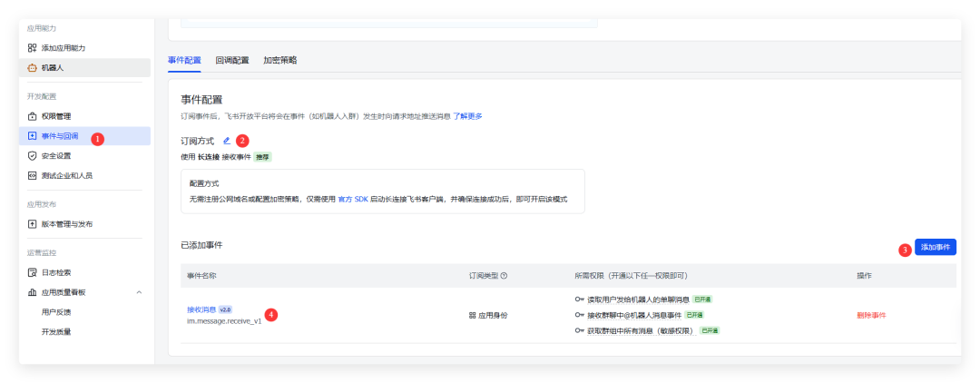The image size is (980, 383).
Task: Click the 推荐 tag
Action: [262, 157]
